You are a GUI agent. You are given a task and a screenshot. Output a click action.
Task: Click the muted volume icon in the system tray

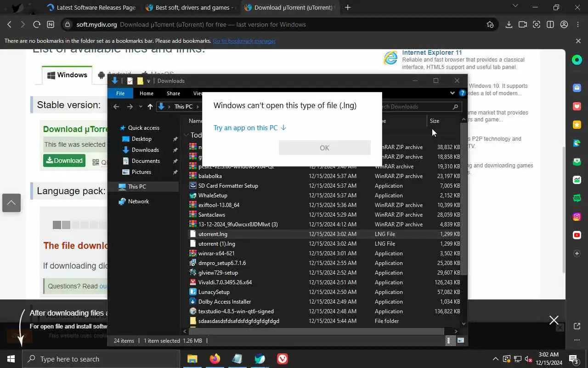529,359
